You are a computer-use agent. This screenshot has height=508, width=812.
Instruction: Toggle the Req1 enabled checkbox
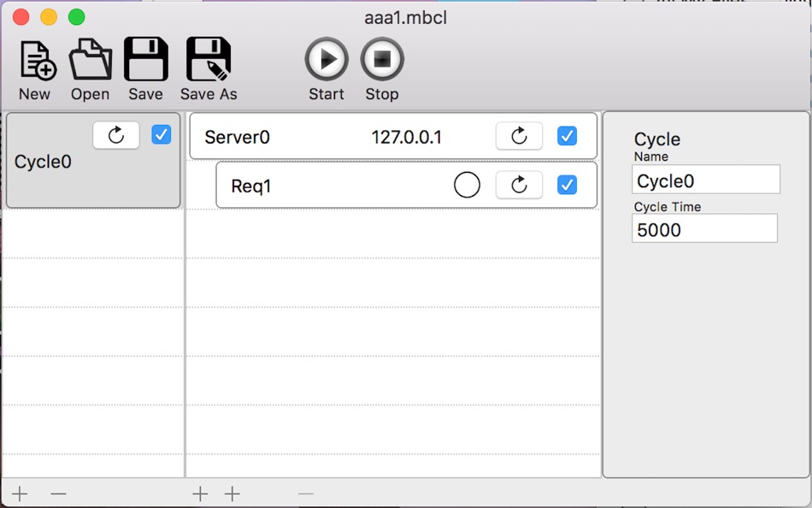pos(567,185)
